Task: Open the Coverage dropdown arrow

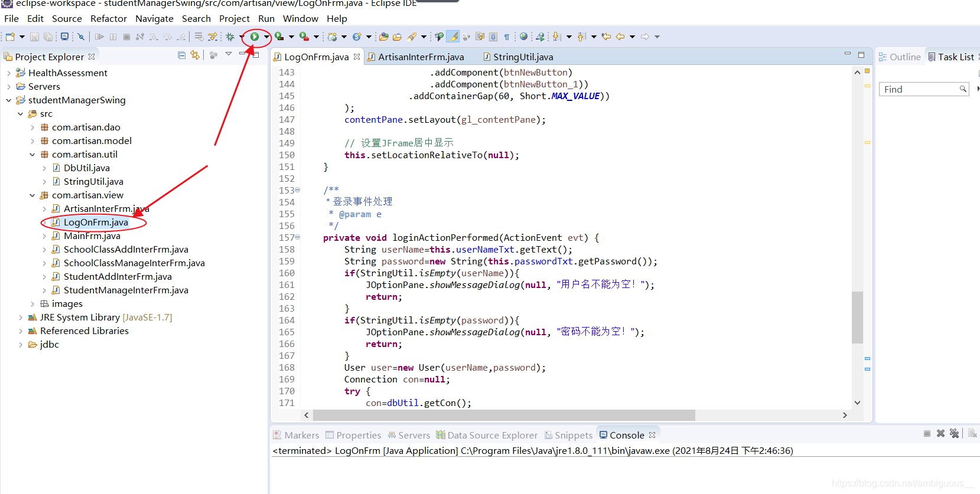Action: pos(291,37)
